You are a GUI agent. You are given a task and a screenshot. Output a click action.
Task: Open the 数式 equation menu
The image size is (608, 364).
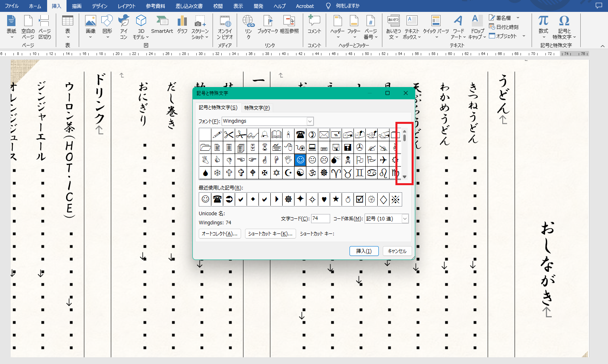[x=543, y=27]
